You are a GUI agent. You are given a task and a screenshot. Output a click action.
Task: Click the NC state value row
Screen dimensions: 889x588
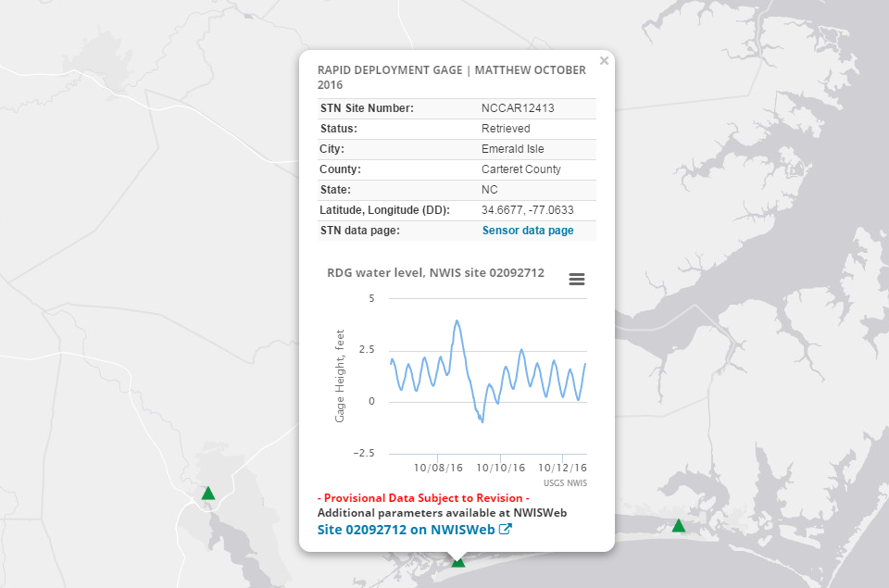(488, 189)
